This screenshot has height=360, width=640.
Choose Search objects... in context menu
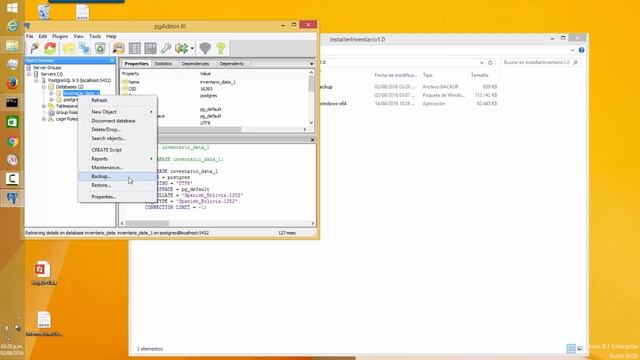point(118,138)
